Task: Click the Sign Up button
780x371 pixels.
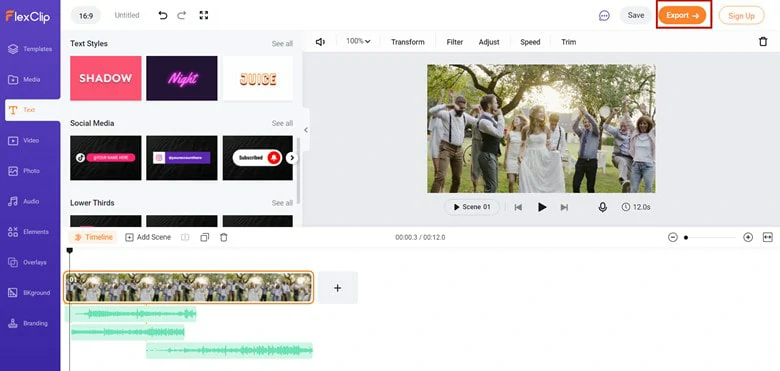Action: 741,15
